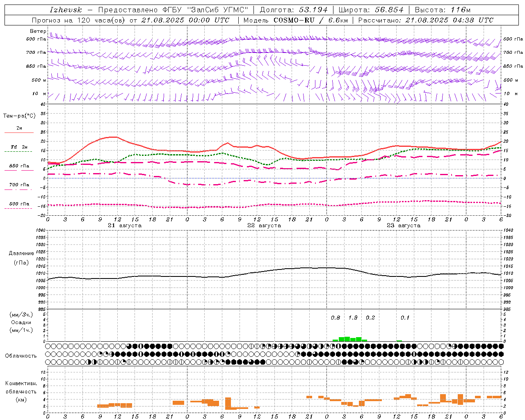Click the '(мм/1ч.)' precipitation unit label
The image size is (525, 420).
coord(21,330)
